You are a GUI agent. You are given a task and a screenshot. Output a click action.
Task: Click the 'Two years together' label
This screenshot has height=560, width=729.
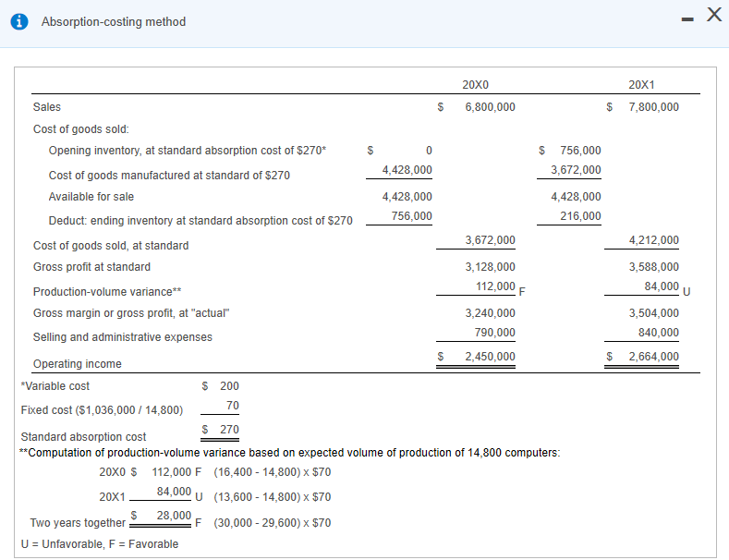point(78,523)
